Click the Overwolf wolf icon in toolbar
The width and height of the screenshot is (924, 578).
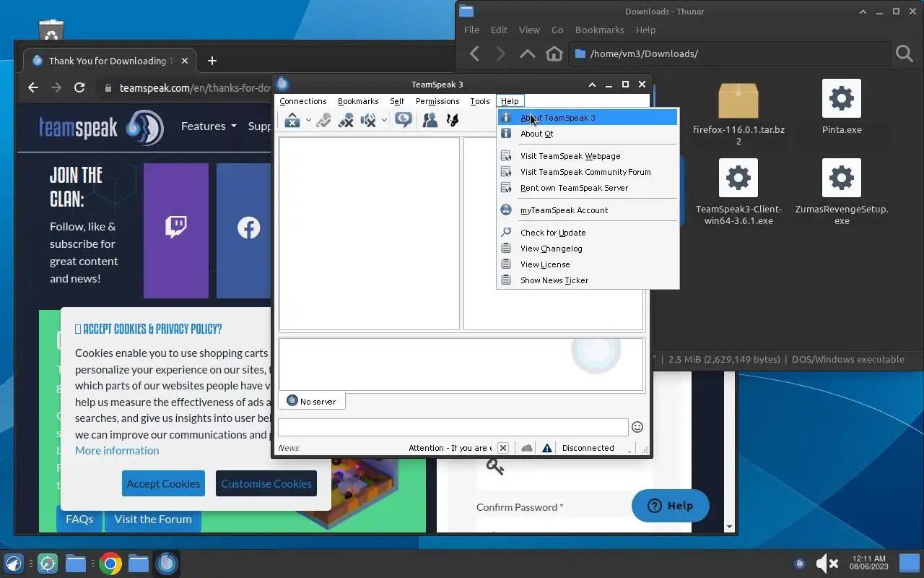[453, 121]
